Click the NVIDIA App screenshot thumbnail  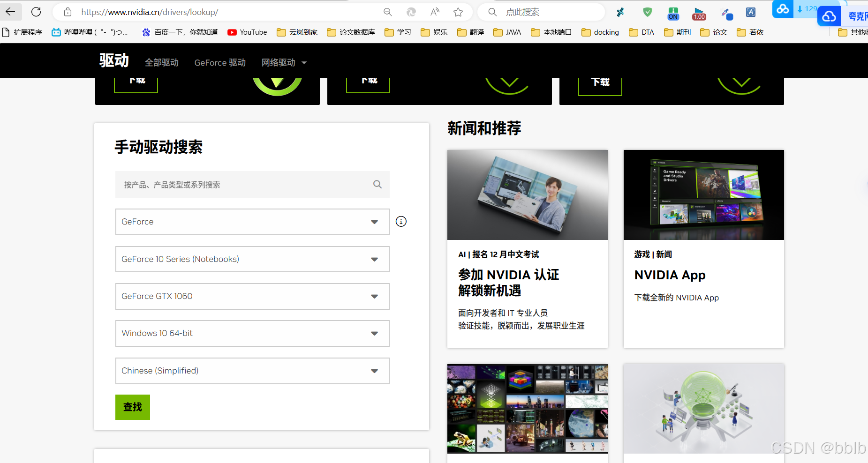pos(704,195)
